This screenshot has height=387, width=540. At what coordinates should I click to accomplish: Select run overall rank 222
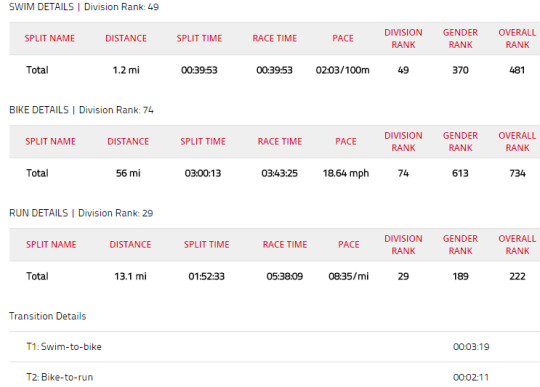(517, 276)
